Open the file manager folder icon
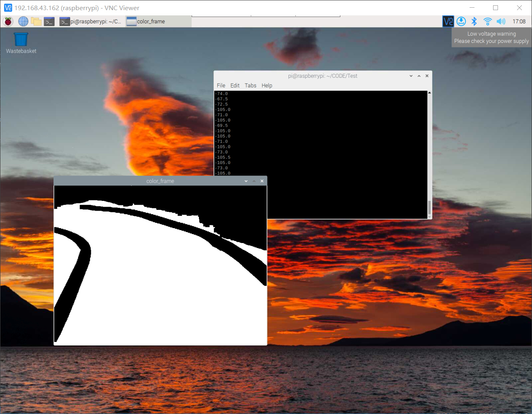 click(36, 21)
